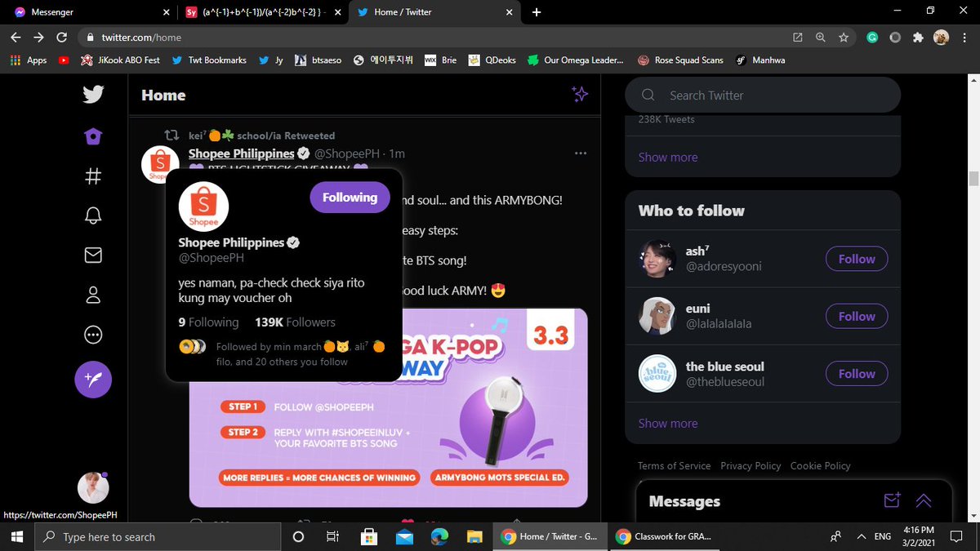Follow ash⁷ @adoresyooni
The width and height of the screenshot is (980, 551).
857,259
